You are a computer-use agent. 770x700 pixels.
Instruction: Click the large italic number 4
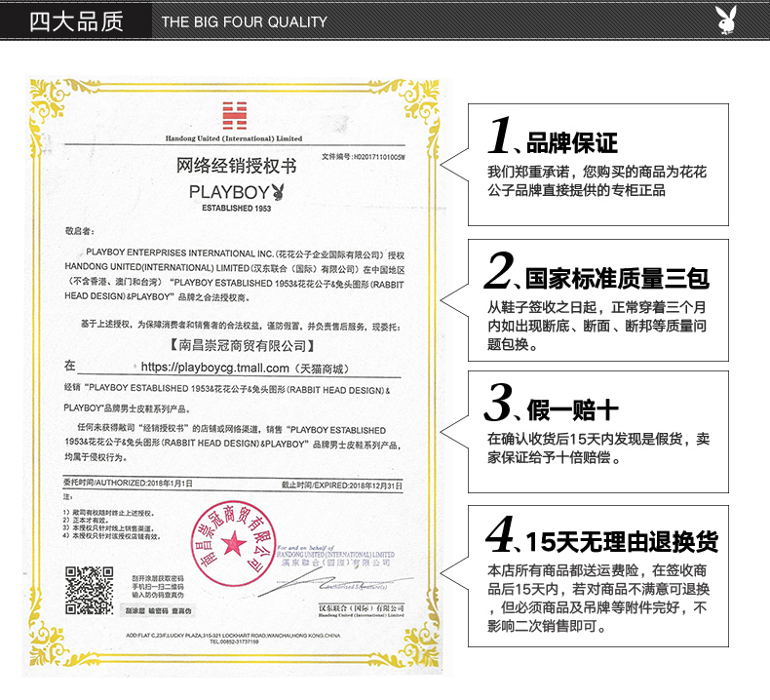coord(500,534)
